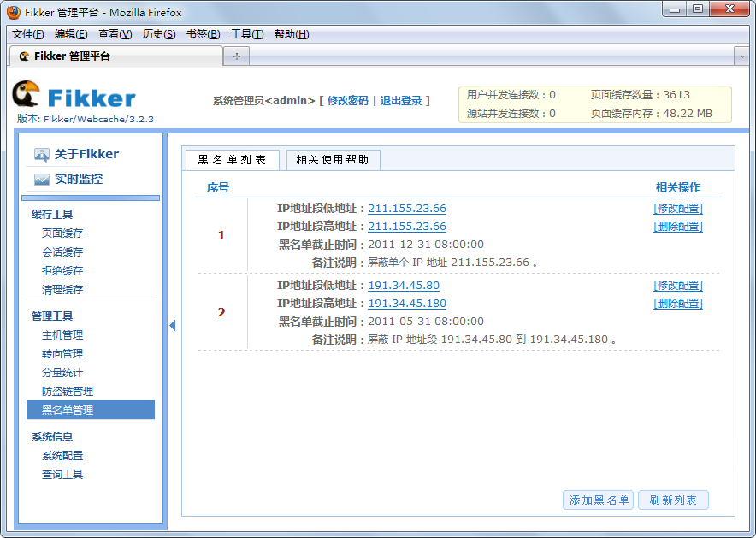This screenshot has width=756, height=538.
Task: Click 删除配置 for blacklist entry 1
Action: [x=678, y=226]
